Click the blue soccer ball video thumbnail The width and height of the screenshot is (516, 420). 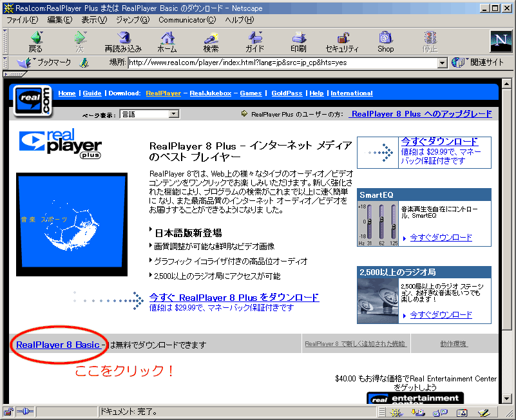72,224
